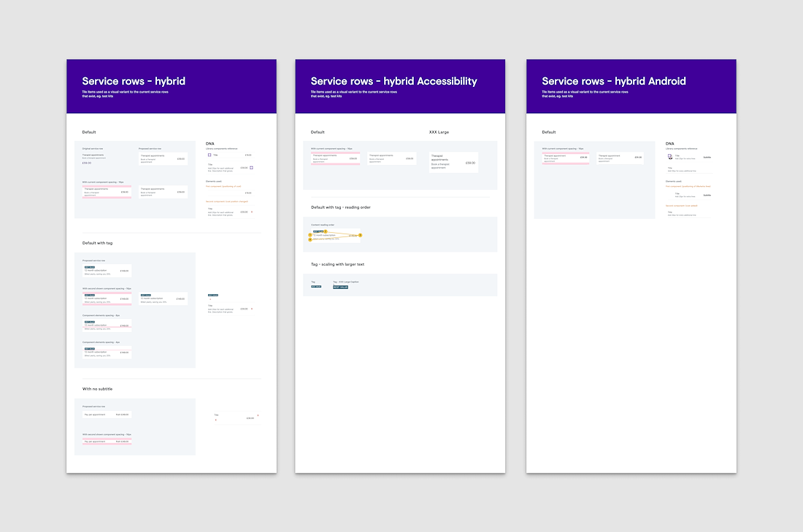Select 'Elements used:' label in Android frame
This screenshot has height=532, width=803.
click(674, 181)
